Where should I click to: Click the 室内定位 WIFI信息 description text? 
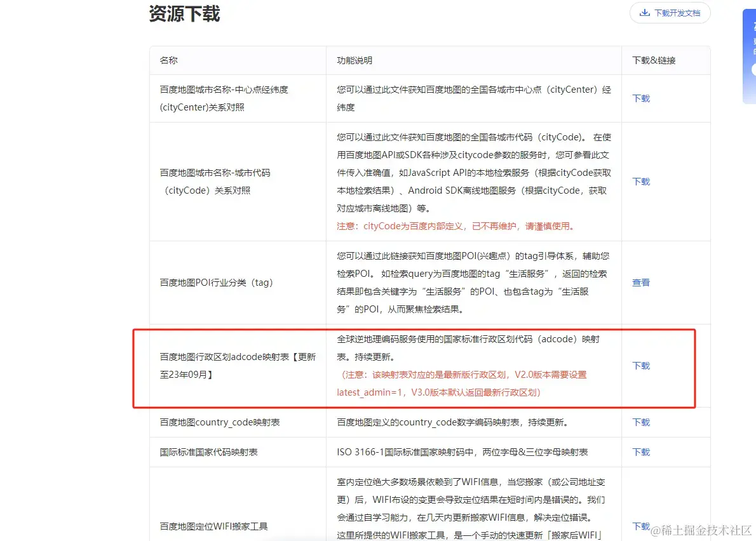471,509
